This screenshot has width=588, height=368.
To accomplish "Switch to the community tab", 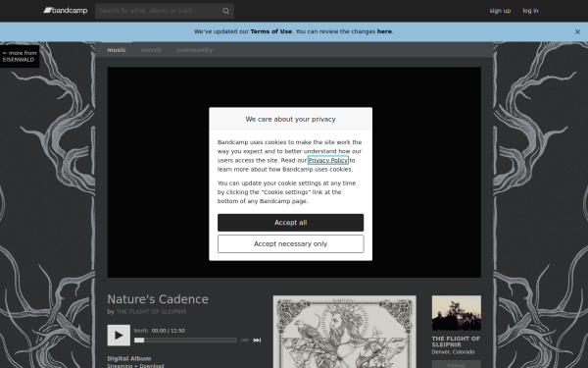I will 195,50.
